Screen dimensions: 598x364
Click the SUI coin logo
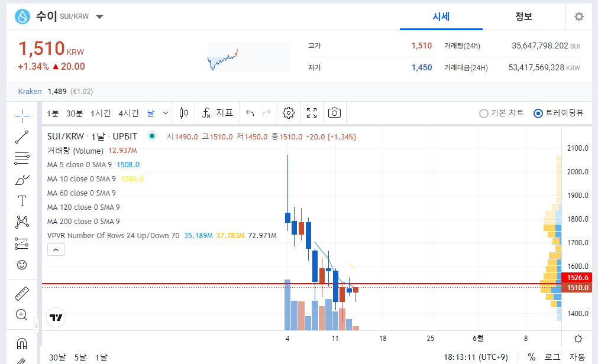[x=22, y=17]
